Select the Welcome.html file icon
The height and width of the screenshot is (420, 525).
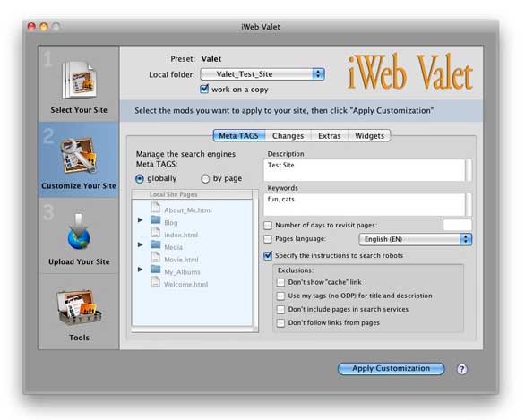(155, 281)
